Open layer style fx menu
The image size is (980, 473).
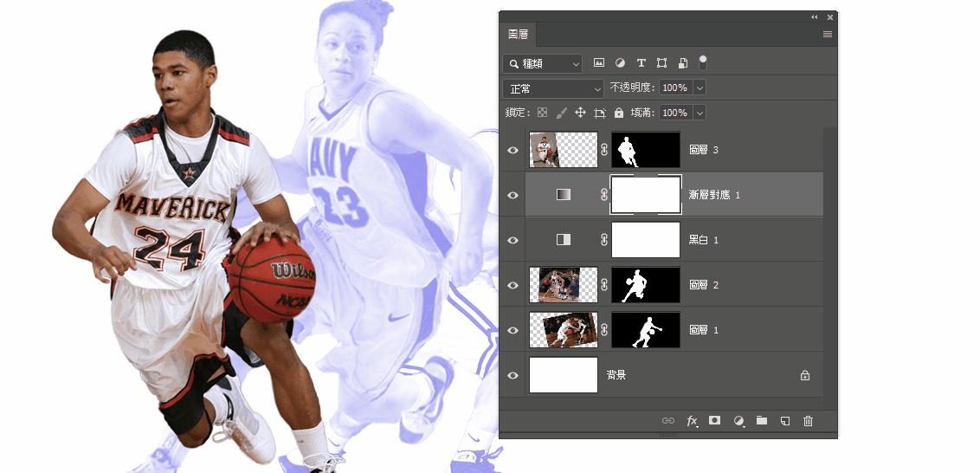click(x=692, y=420)
